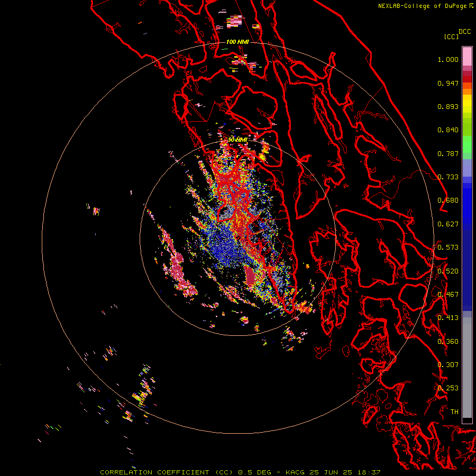Click the 0.893 scale label

point(448,106)
